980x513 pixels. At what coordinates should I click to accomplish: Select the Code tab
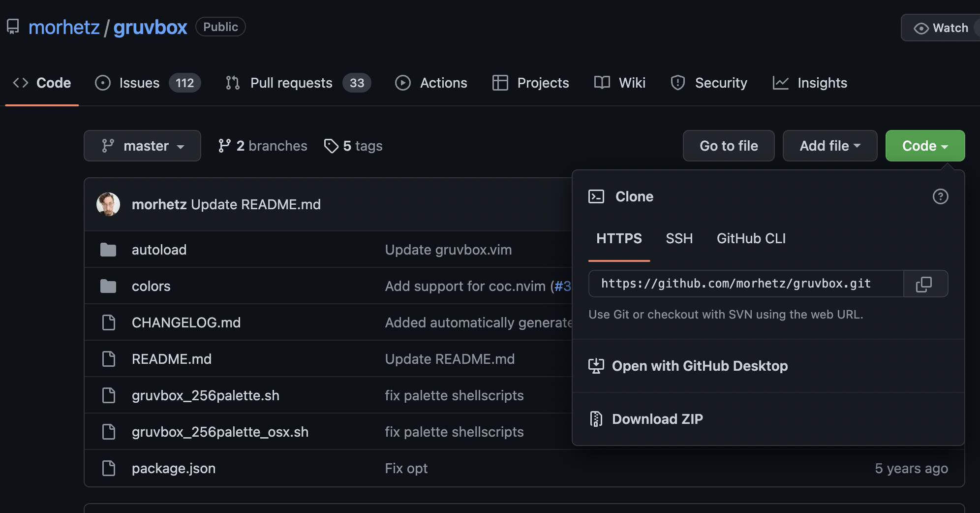point(42,83)
